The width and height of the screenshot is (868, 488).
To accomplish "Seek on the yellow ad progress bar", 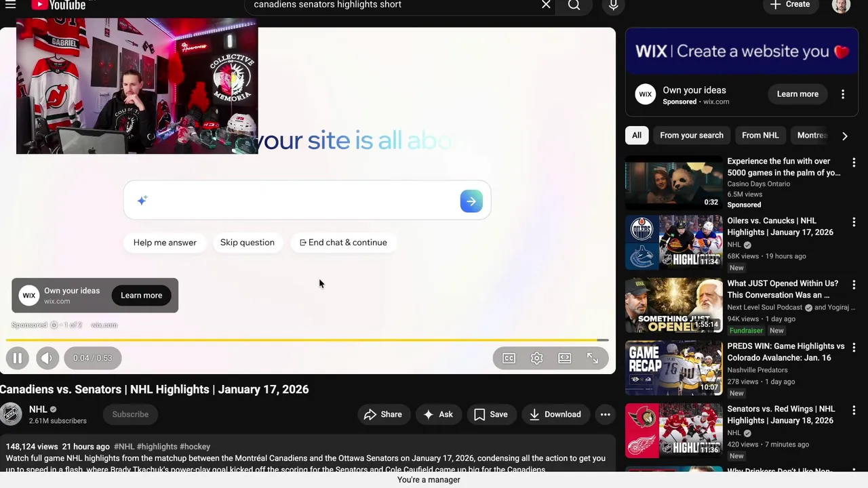I will (307, 340).
